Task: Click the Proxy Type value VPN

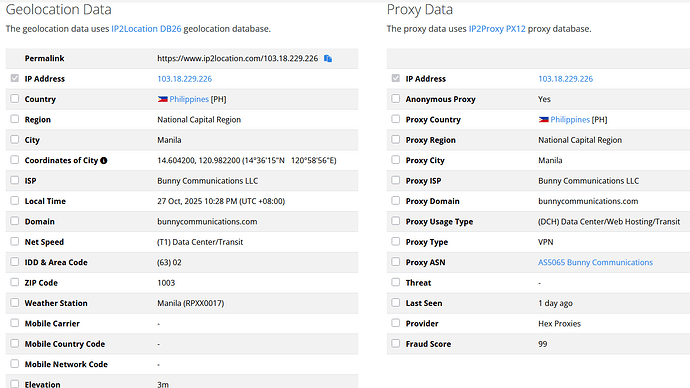Action: coord(546,242)
